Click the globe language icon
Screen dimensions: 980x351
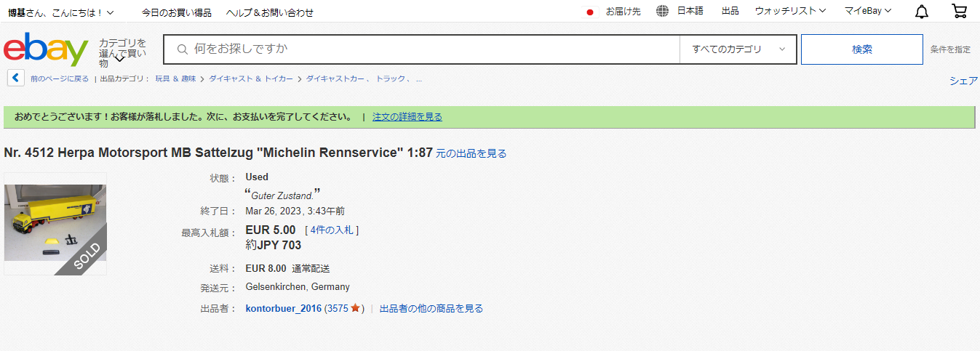(662, 11)
